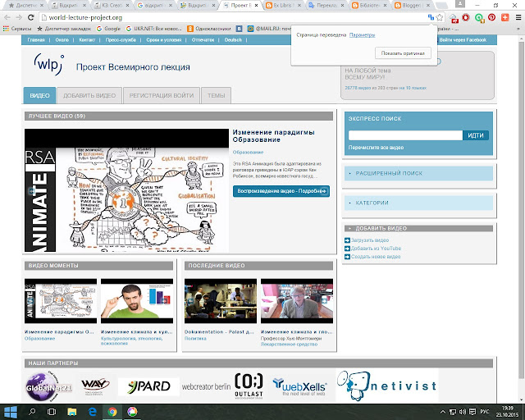Viewport: 525px width, 420px height.
Task: Click the netivist partner logo
Action: [387, 386]
